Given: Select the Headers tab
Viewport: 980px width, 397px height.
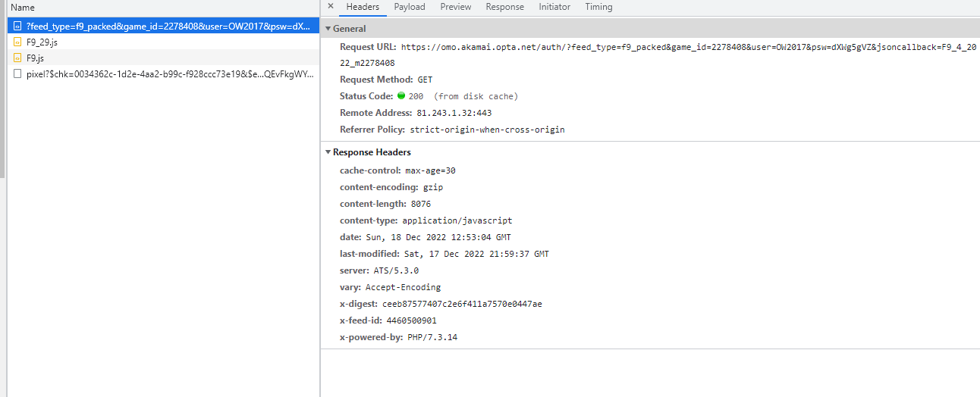Looking at the screenshot, I should point(363,7).
